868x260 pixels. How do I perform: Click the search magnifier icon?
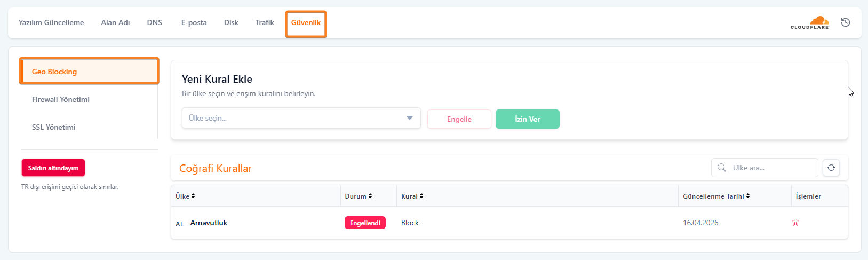[x=722, y=168]
